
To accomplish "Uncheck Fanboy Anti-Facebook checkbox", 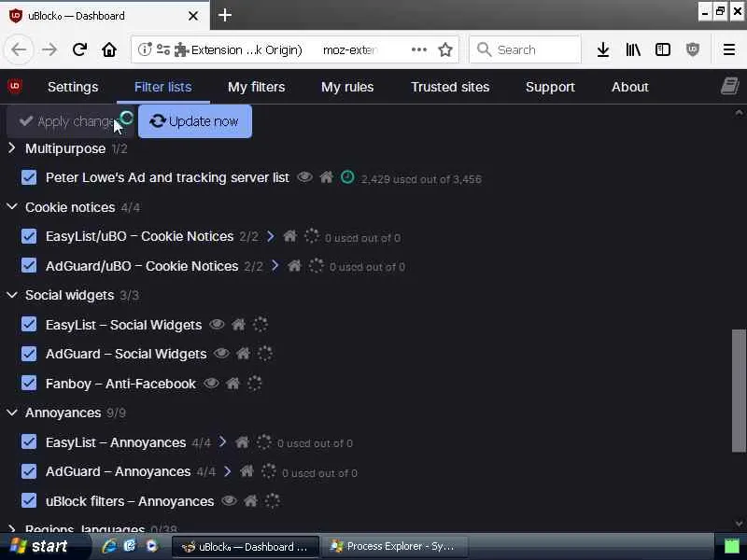I will click(29, 384).
